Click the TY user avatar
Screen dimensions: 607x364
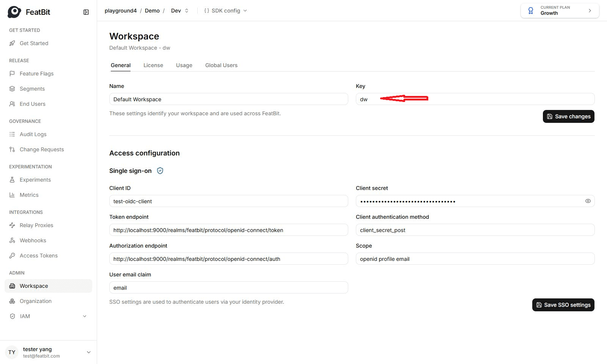point(12,352)
